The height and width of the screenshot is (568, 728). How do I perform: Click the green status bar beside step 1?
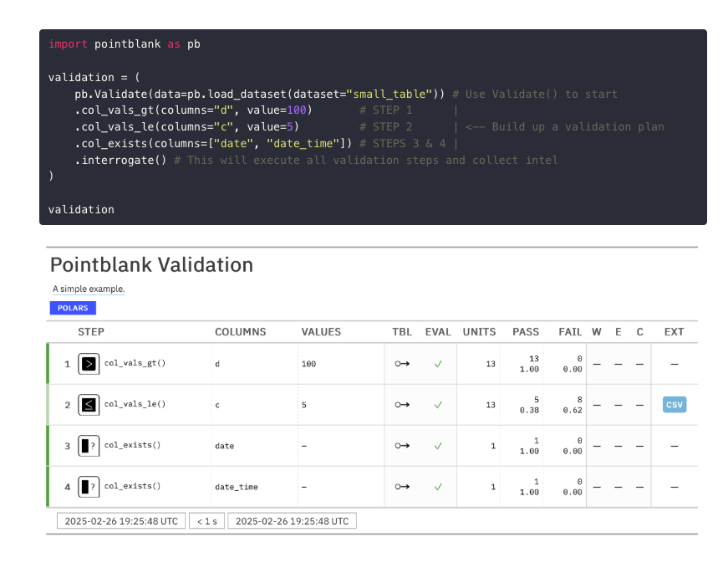click(x=49, y=363)
